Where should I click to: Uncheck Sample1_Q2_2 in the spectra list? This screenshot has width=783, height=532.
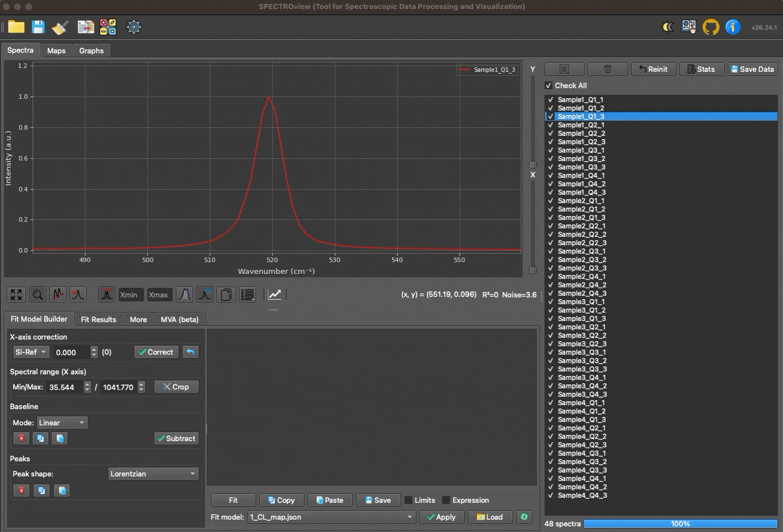(x=550, y=134)
